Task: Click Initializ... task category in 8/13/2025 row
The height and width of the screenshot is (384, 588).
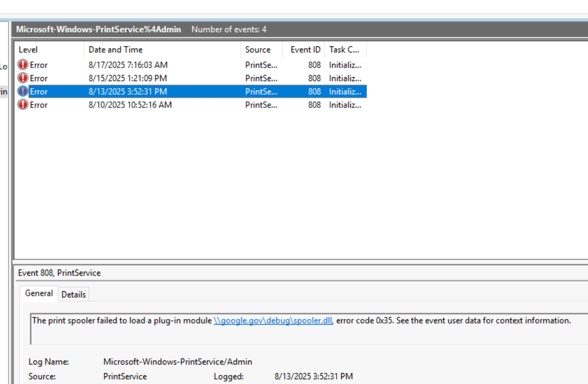Action: point(345,91)
